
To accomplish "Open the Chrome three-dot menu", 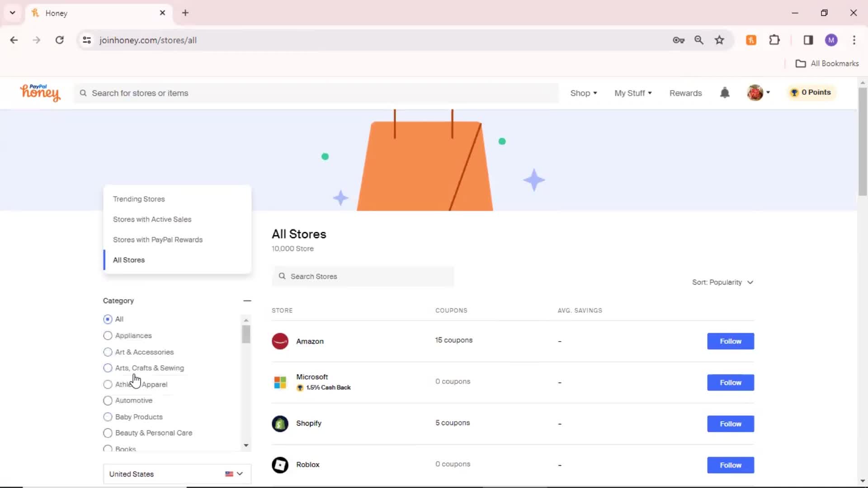I will pos(854,40).
